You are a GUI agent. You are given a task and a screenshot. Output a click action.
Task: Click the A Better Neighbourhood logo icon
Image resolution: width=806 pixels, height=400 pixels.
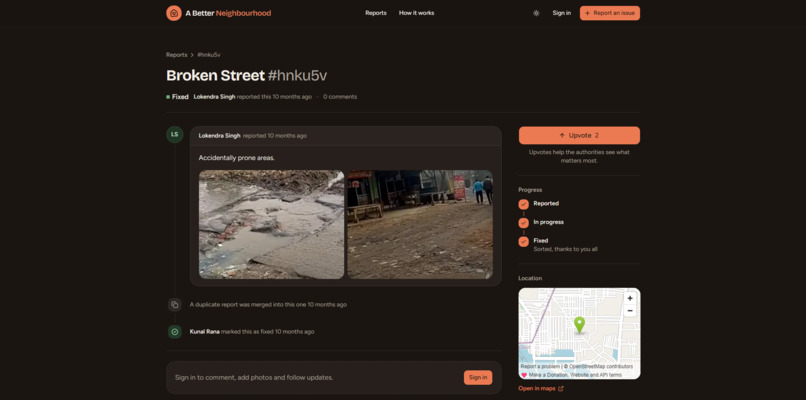click(x=174, y=13)
